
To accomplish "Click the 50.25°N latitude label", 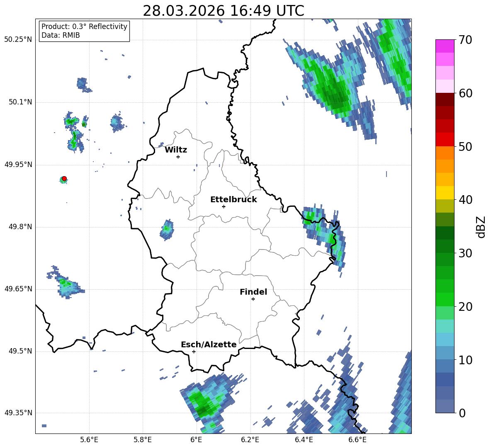I will pos(18,40).
